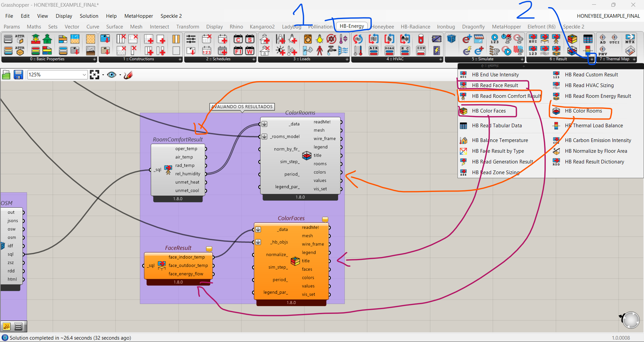The height and width of the screenshot is (342, 644).
Task: Open the Solution menu
Action: (89, 16)
